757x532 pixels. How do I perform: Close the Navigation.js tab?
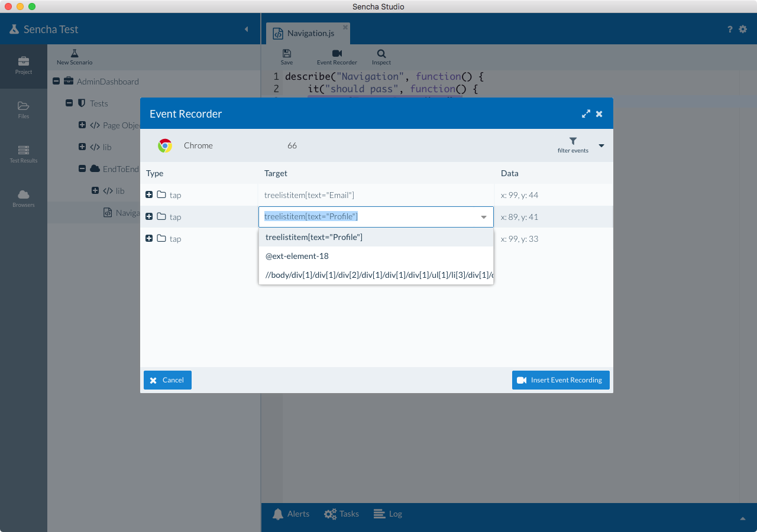click(345, 27)
